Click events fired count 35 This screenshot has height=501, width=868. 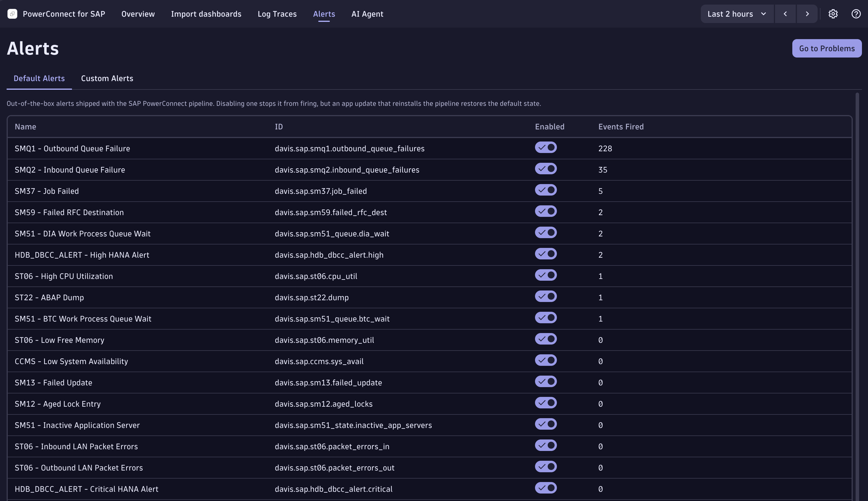[603, 170]
